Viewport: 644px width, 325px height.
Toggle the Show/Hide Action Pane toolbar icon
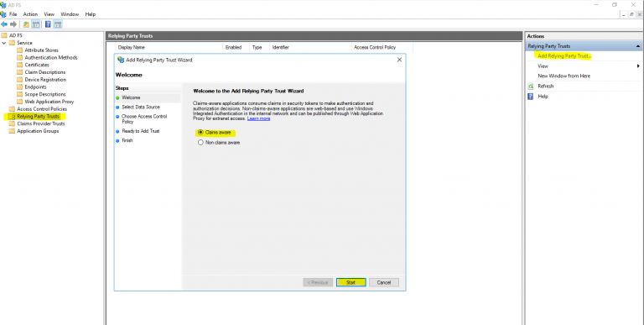58,24
